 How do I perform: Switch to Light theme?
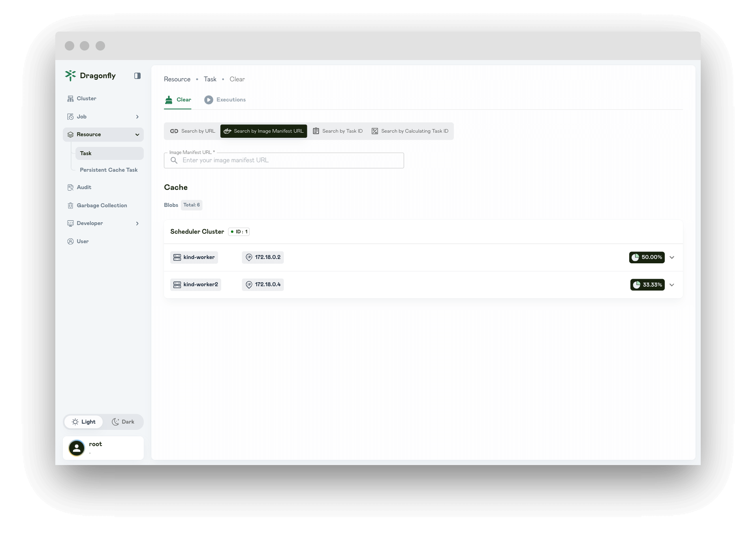tap(83, 422)
